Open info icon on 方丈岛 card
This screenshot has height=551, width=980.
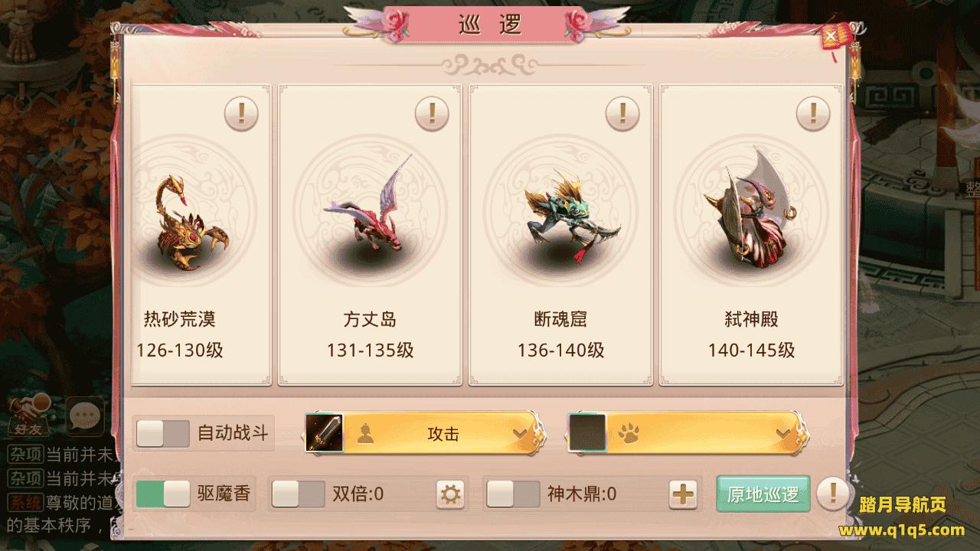tap(432, 114)
